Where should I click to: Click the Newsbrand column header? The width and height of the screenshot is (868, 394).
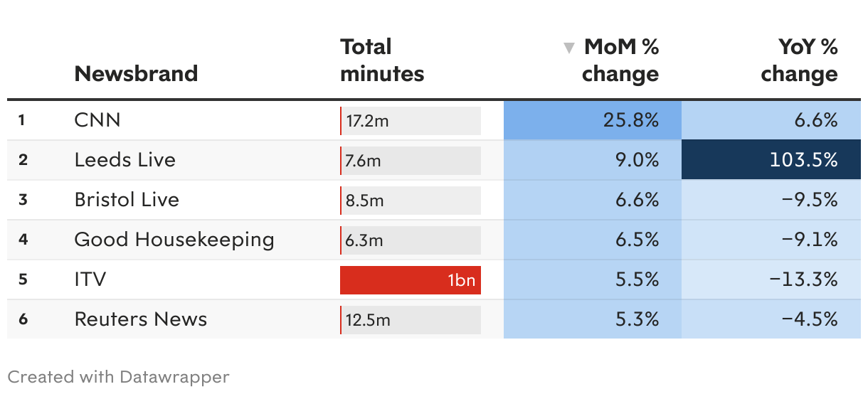[x=136, y=73]
